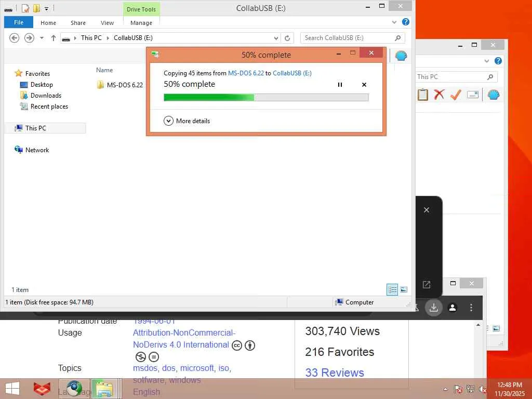Open the Windows Start button

(12, 389)
